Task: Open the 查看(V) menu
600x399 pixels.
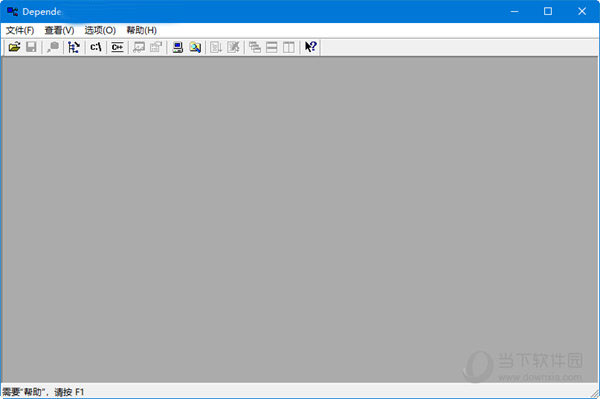Action: tap(59, 30)
